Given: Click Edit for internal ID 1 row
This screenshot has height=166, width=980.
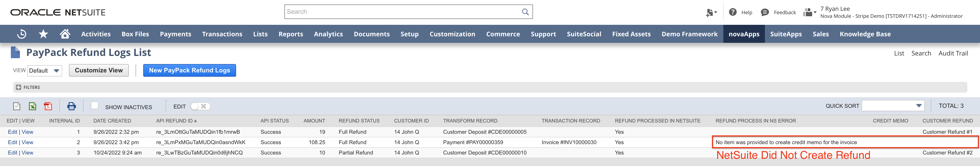Looking at the screenshot, I should point(13,132).
